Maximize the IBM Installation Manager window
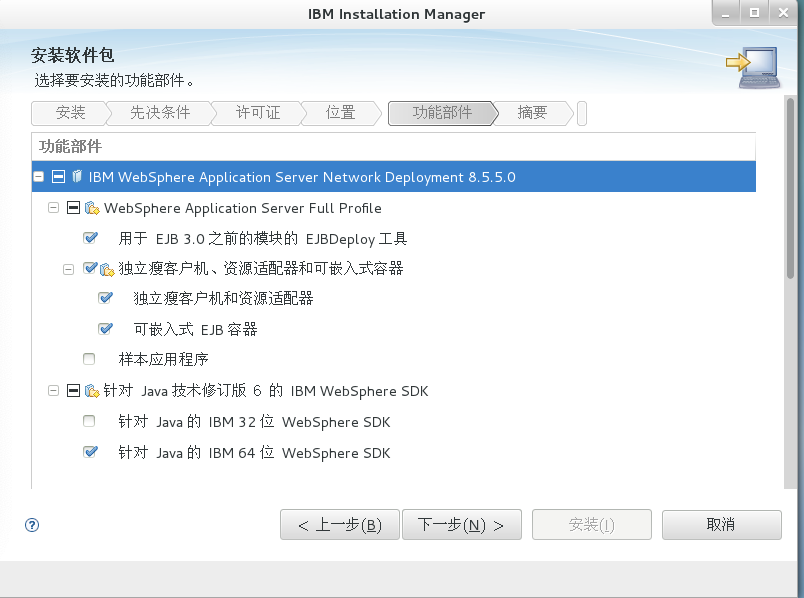The width and height of the screenshot is (804, 598). (754, 13)
